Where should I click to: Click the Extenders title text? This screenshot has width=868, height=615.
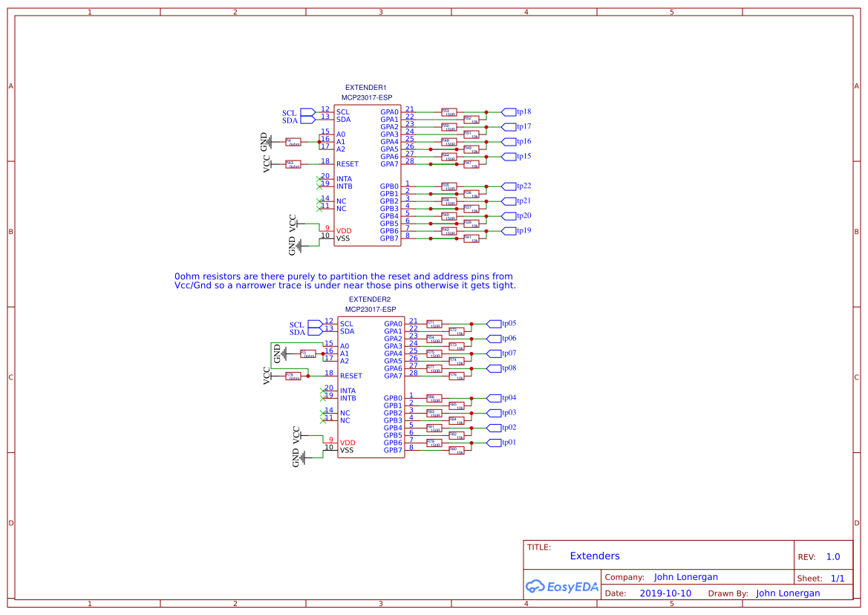(x=594, y=556)
